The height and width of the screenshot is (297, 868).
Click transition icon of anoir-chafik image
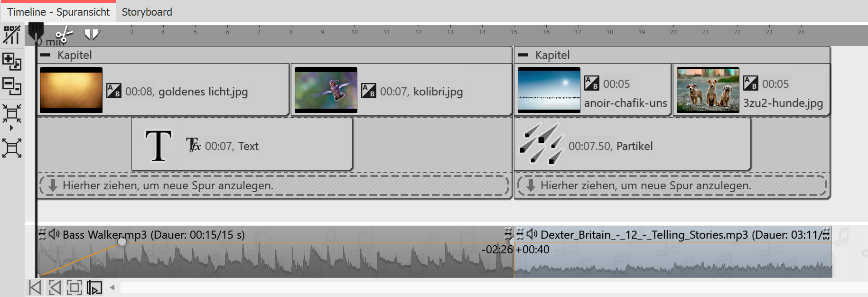(592, 83)
